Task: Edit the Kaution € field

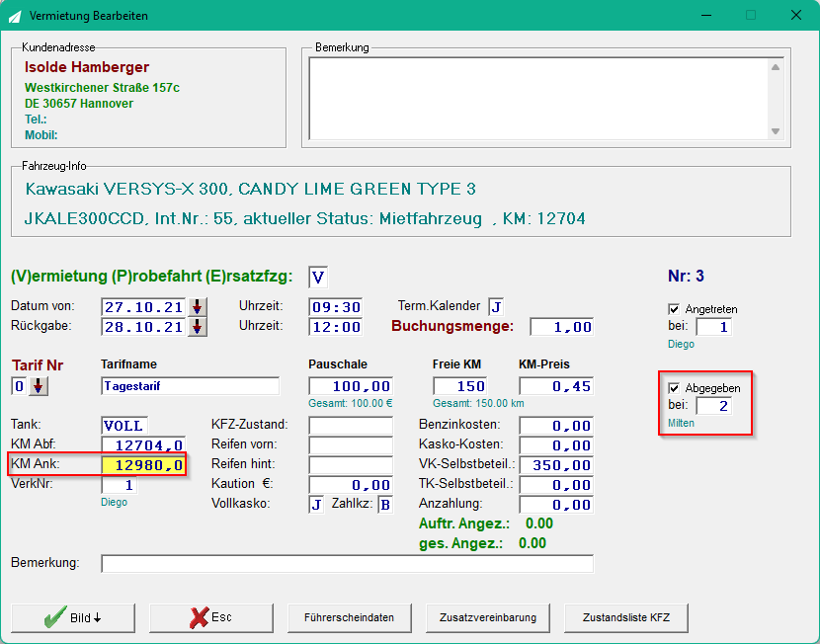Action: click(351, 485)
